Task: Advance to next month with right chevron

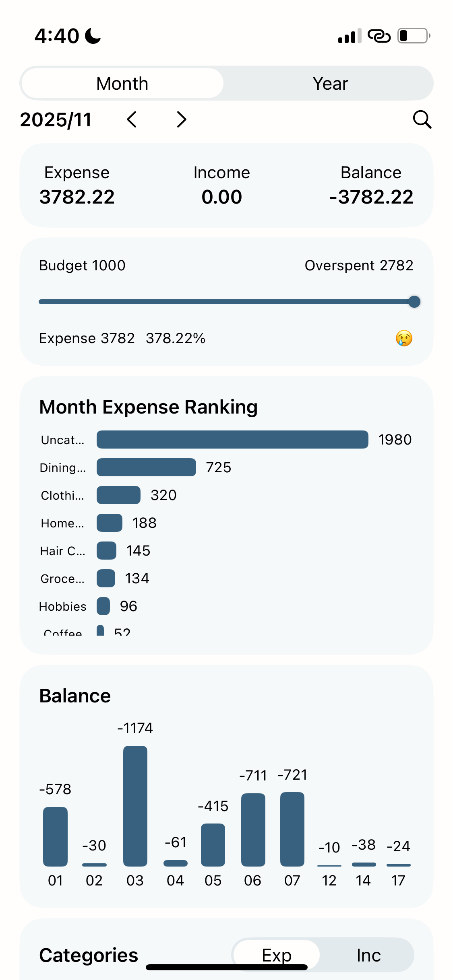Action: point(182,119)
